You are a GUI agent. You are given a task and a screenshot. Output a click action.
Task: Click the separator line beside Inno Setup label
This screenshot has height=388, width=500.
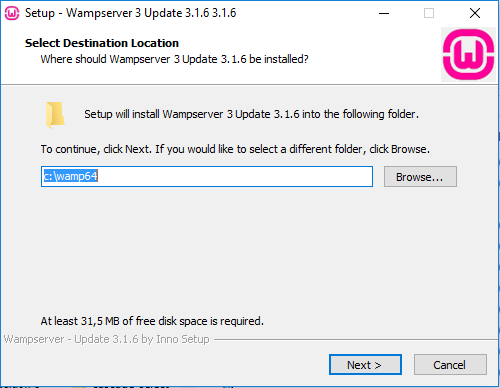click(356, 340)
